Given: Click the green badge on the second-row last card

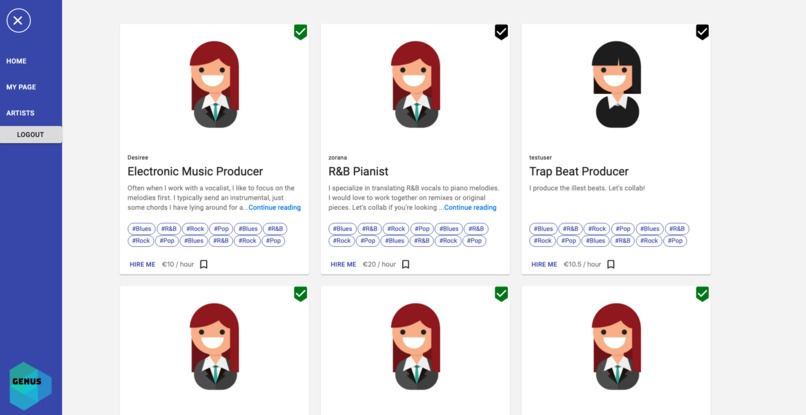Looking at the screenshot, I should tap(702, 294).
